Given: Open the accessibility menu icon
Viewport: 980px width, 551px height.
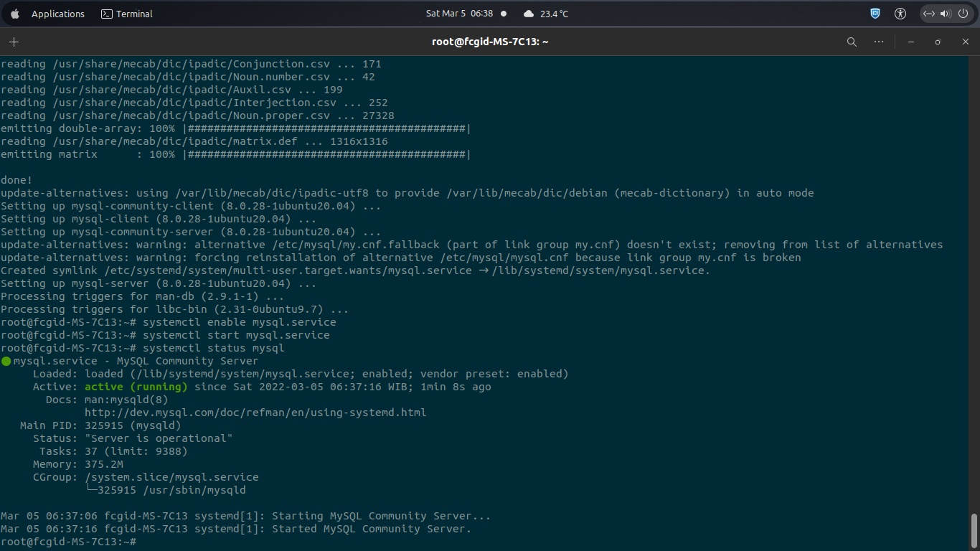Looking at the screenshot, I should pos(900,14).
